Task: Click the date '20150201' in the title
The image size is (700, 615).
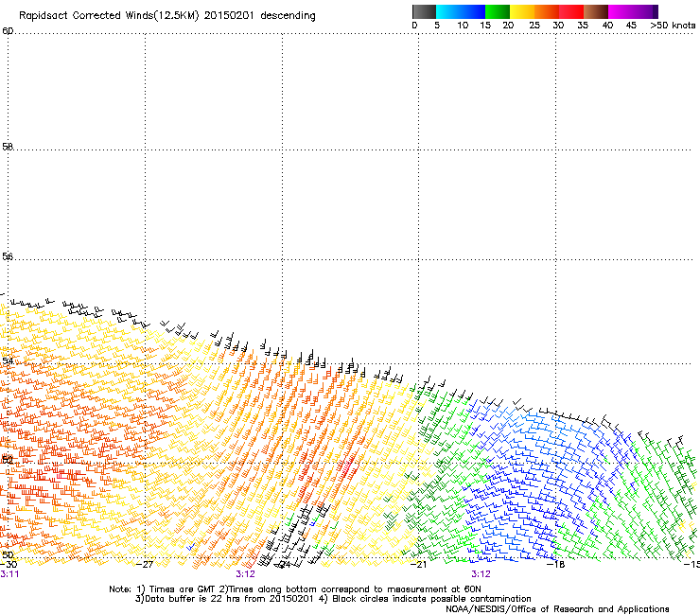Action: tap(229, 16)
